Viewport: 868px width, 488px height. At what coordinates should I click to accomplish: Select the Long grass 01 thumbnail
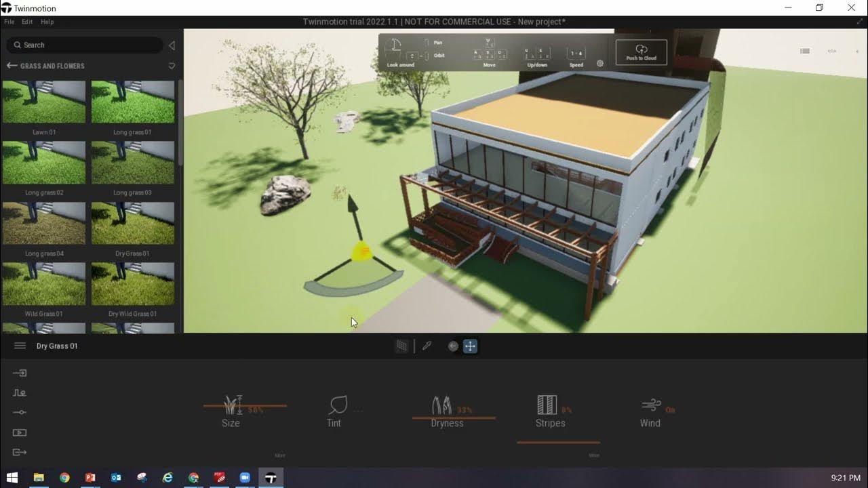133,102
